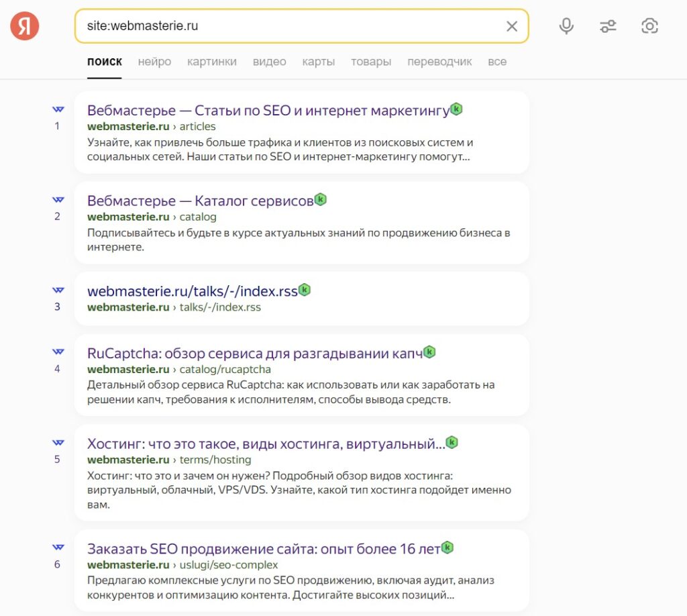687x616 pixels.
Task: Switch to the картинки tab
Action: [x=212, y=61]
